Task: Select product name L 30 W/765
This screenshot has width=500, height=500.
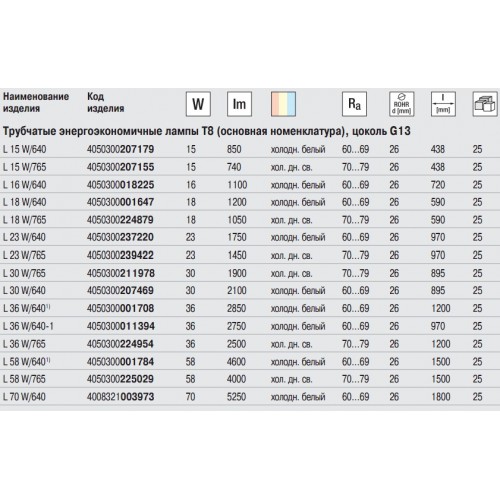Action: (x=24, y=273)
